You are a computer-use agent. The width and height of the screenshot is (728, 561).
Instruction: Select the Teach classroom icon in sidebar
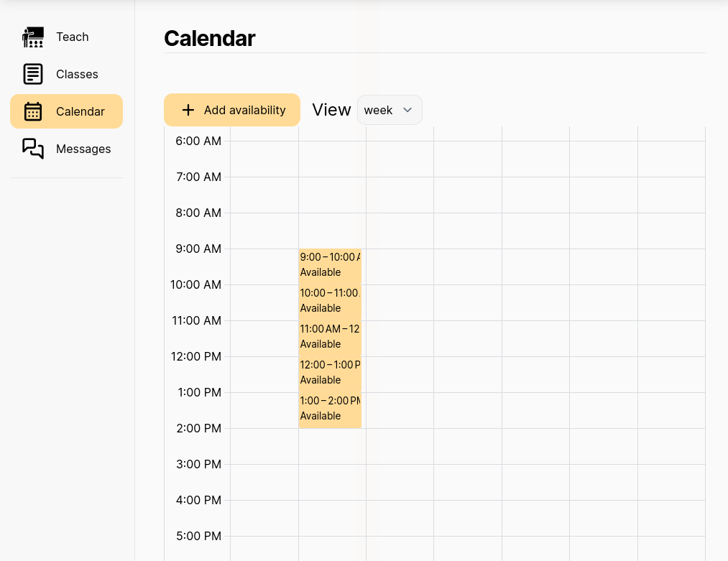pyautogui.click(x=33, y=37)
